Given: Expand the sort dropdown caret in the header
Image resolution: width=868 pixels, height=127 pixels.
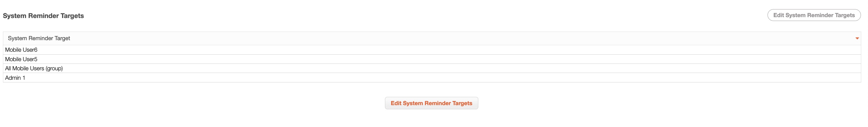Looking at the screenshot, I should (x=857, y=38).
